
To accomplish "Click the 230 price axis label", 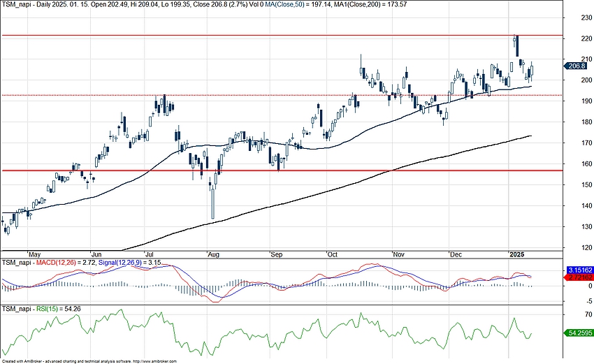I will [x=587, y=17].
